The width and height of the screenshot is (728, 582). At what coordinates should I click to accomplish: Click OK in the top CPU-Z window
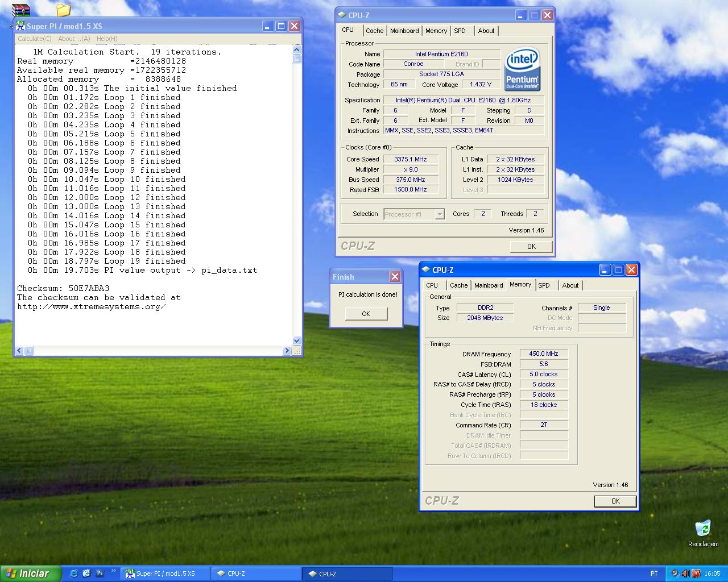pyautogui.click(x=531, y=246)
